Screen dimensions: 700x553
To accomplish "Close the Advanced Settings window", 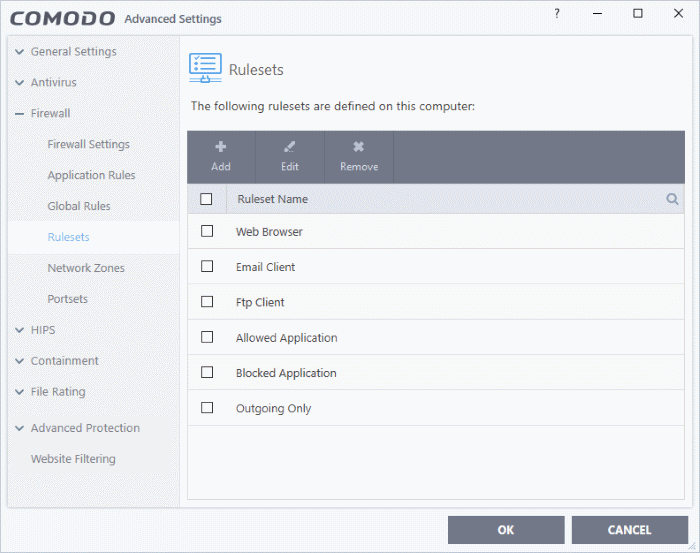I will click(679, 13).
